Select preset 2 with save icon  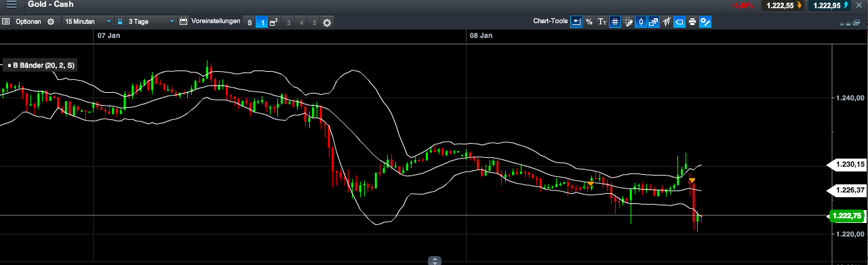tap(274, 22)
